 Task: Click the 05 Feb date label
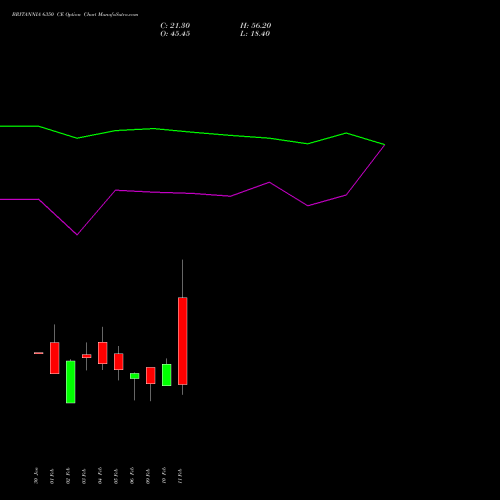click(x=116, y=476)
